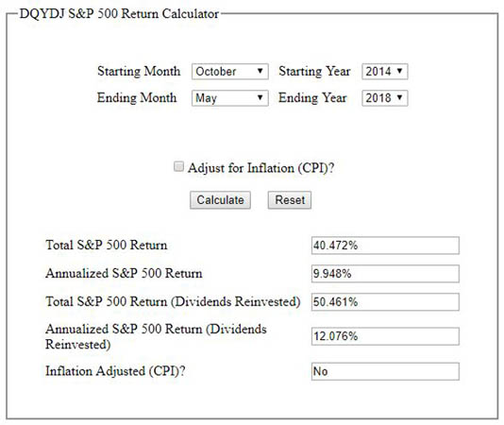
Task: Click the Calculate button
Action: pyautogui.click(x=220, y=200)
